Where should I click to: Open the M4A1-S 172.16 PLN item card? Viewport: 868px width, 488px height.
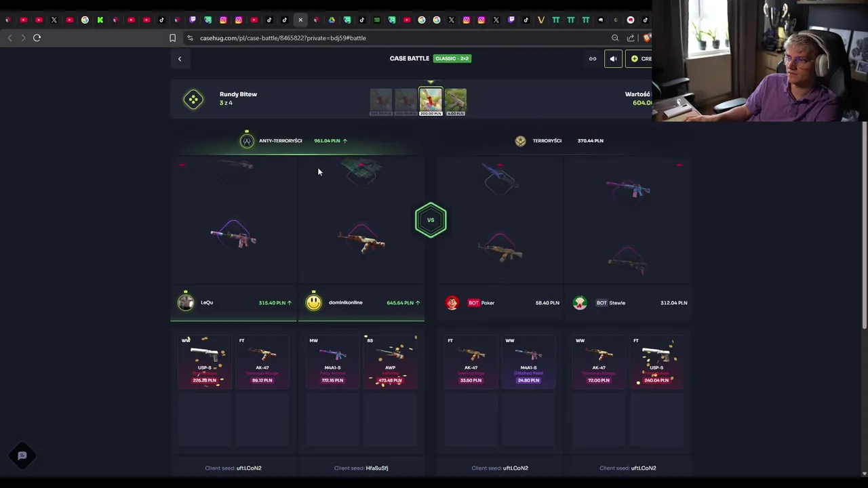(x=332, y=361)
